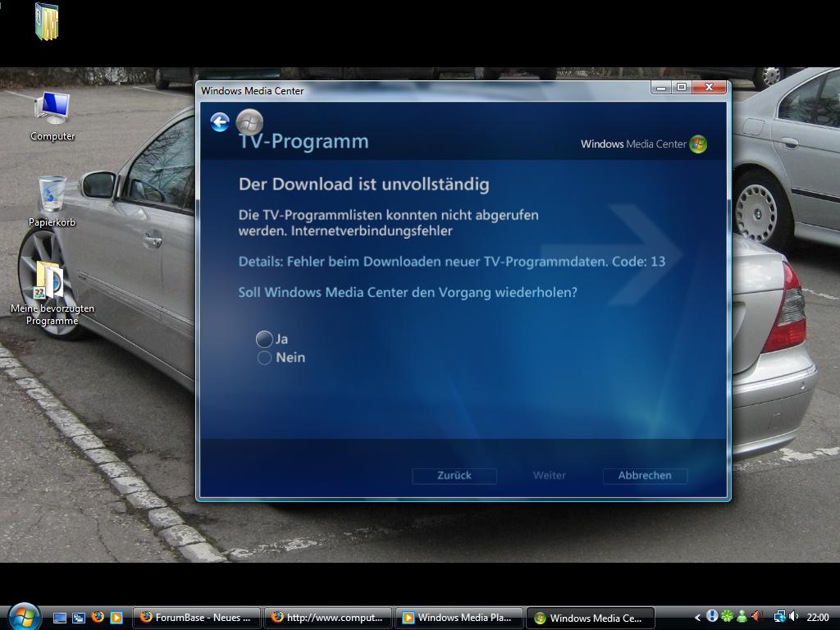The width and height of the screenshot is (840, 630).
Task: Open the folder icon at top of desktop
Action: tap(47, 21)
